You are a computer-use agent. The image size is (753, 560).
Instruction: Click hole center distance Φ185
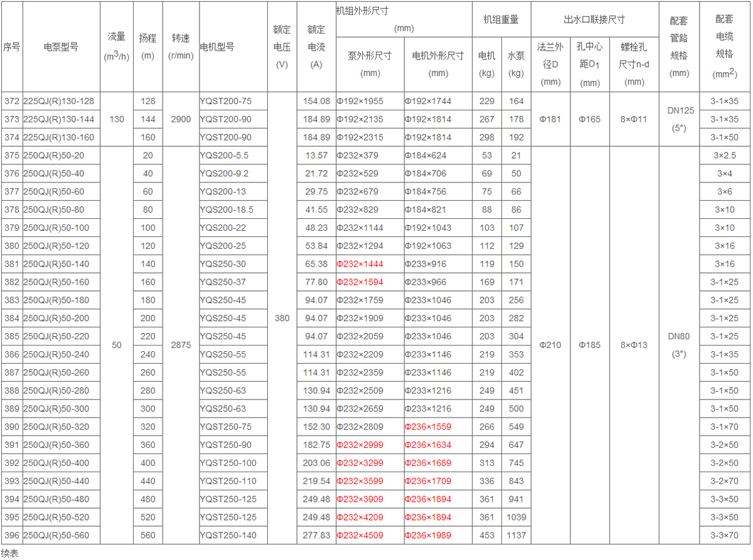click(x=590, y=345)
